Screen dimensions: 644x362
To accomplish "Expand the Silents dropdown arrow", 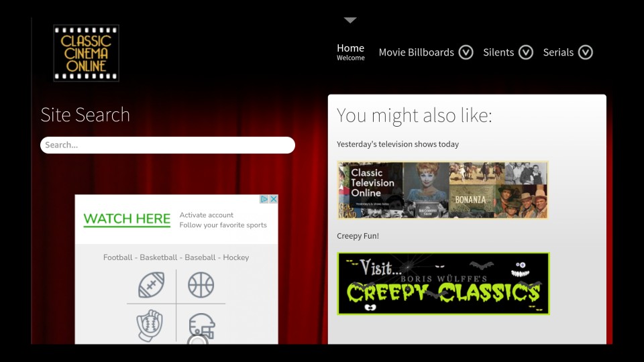I will click(x=526, y=52).
